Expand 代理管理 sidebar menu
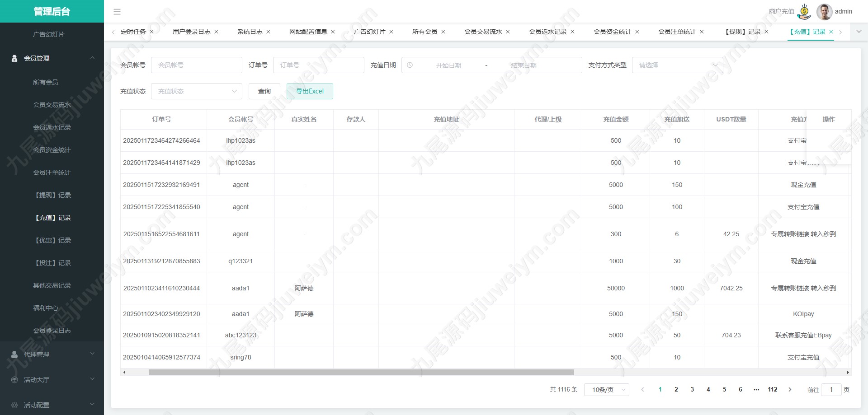This screenshot has height=415, width=868. coord(52,354)
